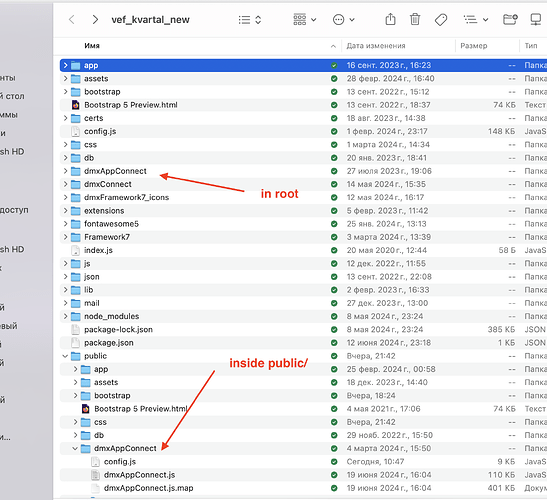Viewport: 547px width, 500px height.
Task: Expand the node_modules folder
Action: tap(65, 316)
